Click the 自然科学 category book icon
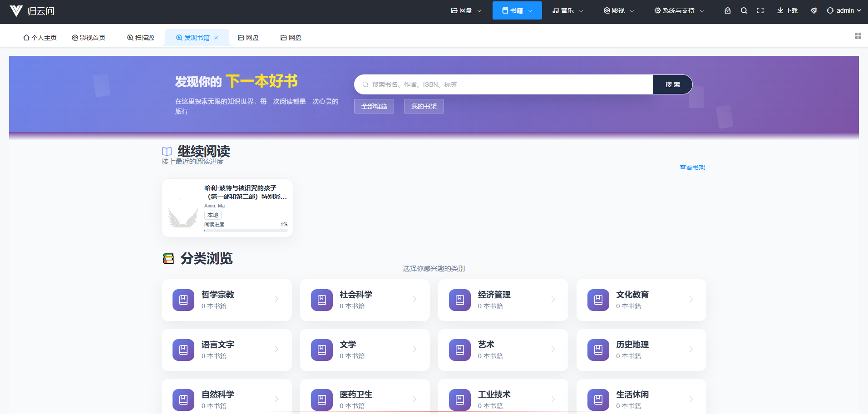 click(x=183, y=400)
